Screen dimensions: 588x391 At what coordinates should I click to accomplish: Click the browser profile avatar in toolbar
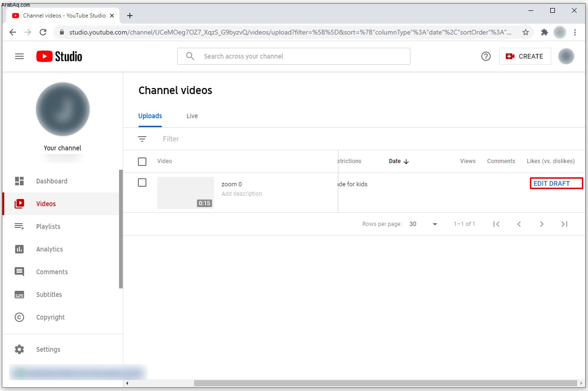coord(560,32)
